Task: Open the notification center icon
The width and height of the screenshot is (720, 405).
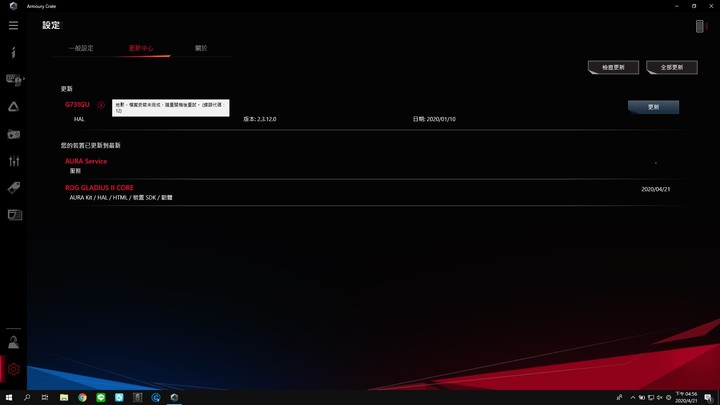Action: 709,398
